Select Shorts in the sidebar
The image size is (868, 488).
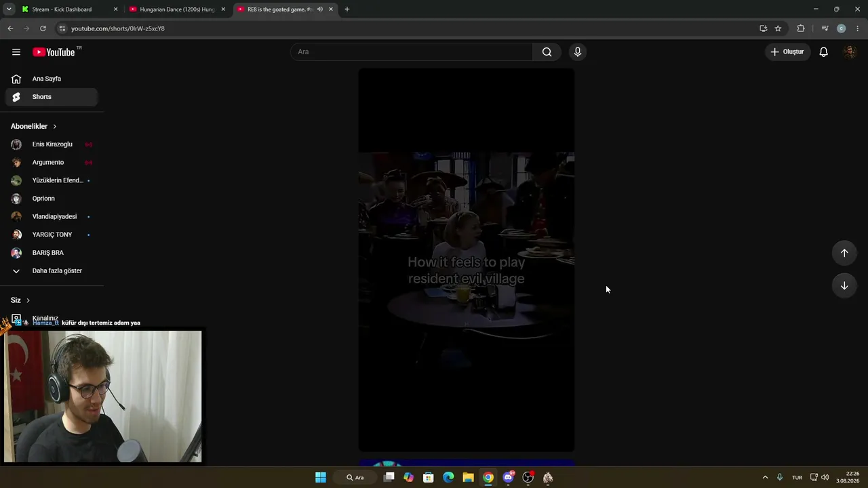(x=52, y=97)
